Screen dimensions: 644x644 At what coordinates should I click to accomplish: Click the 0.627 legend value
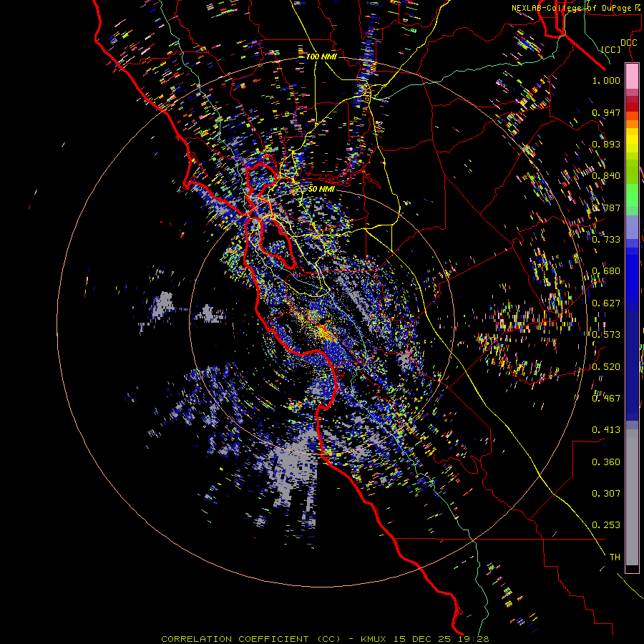tap(606, 303)
